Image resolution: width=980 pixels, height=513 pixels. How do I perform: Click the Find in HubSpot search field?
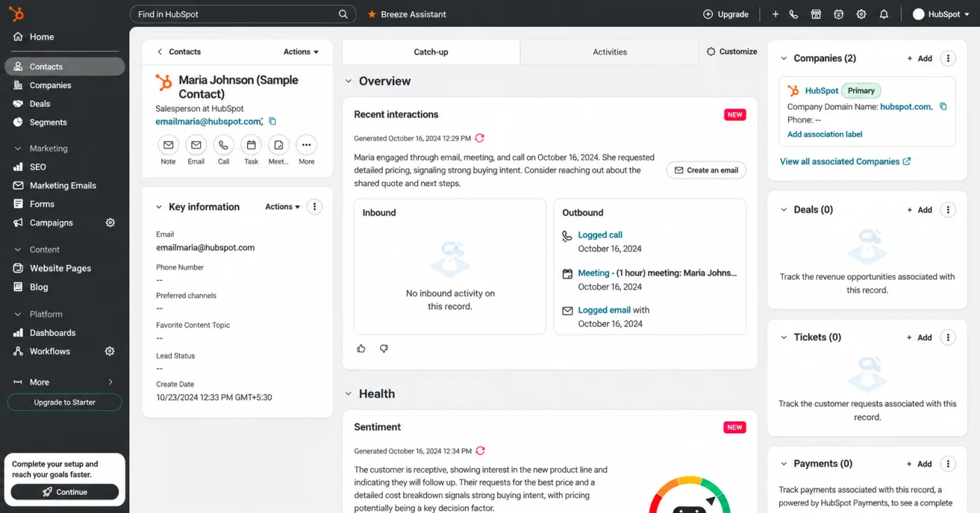(x=243, y=14)
